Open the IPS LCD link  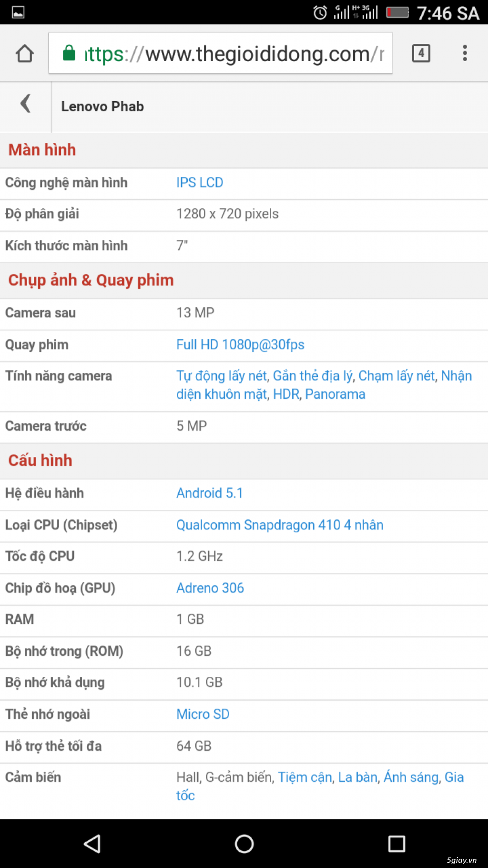coord(200,183)
